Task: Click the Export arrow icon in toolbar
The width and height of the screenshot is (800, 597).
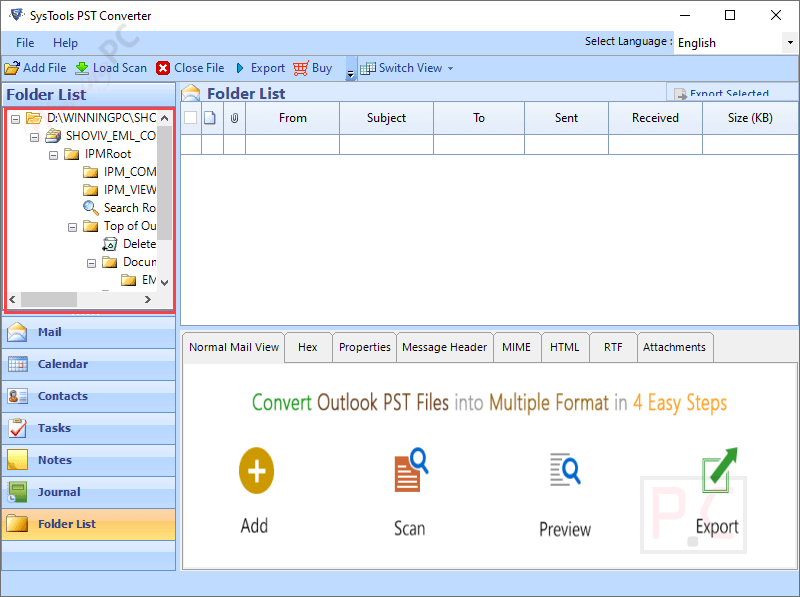Action: (240, 68)
